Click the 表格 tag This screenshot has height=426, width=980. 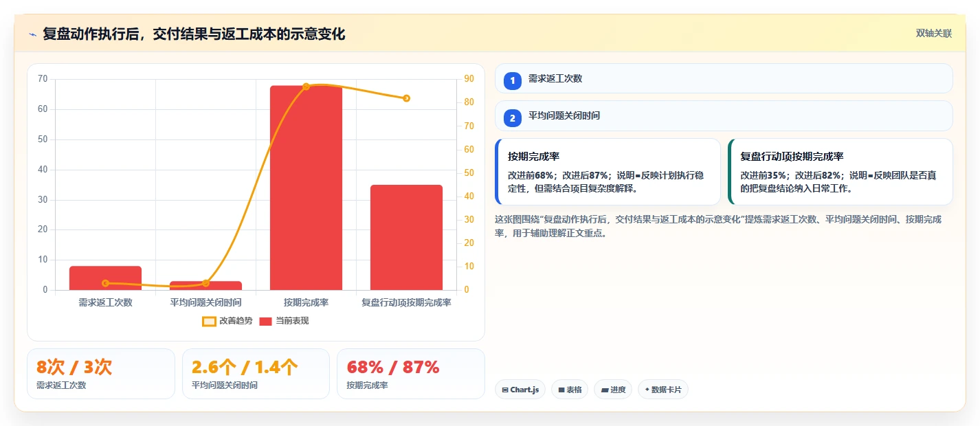click(570, 390)
